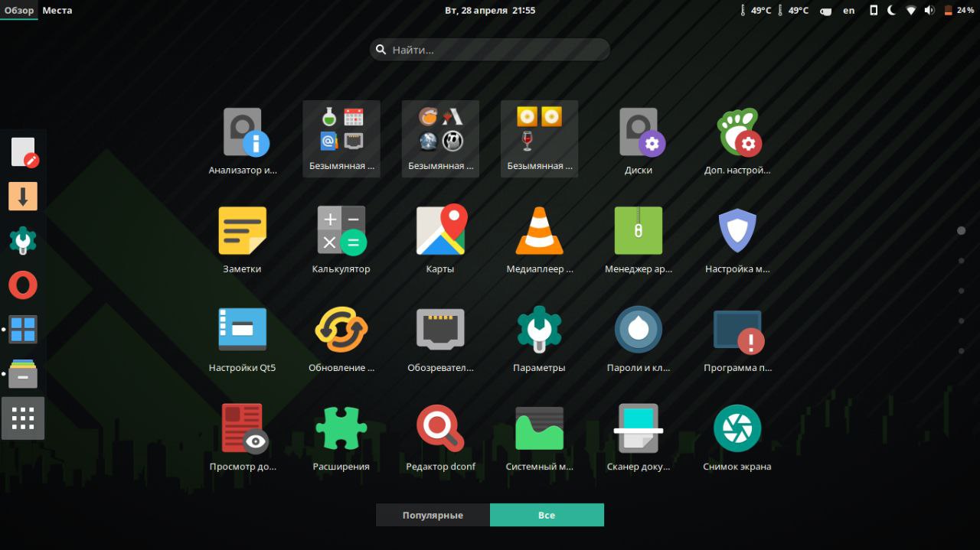Viewport: 980px width, 550px height.
Task: Open the VLC Медиаплеер
Action: pos(539,239)
